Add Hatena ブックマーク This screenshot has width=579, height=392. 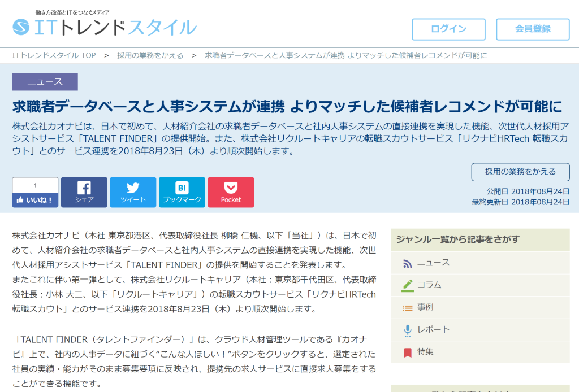click(182, 192)
